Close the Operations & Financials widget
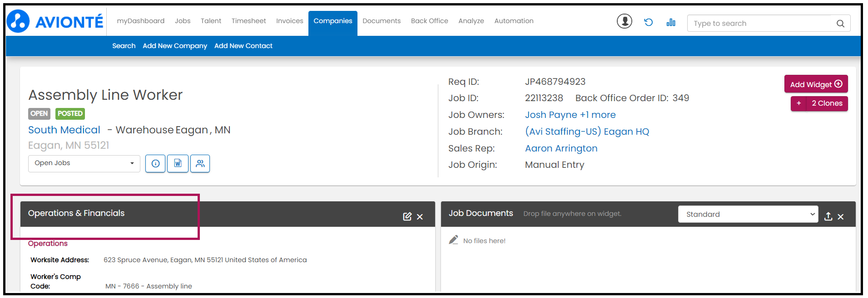Image resolution: width=868 pixels, height=298 pixels. tap(420, 217)
